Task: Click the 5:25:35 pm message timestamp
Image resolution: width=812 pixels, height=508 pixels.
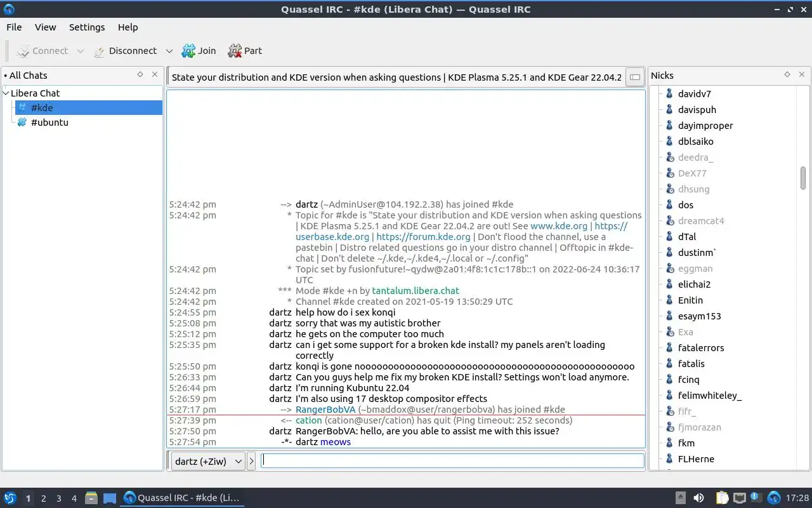Action: click(192, 345)
